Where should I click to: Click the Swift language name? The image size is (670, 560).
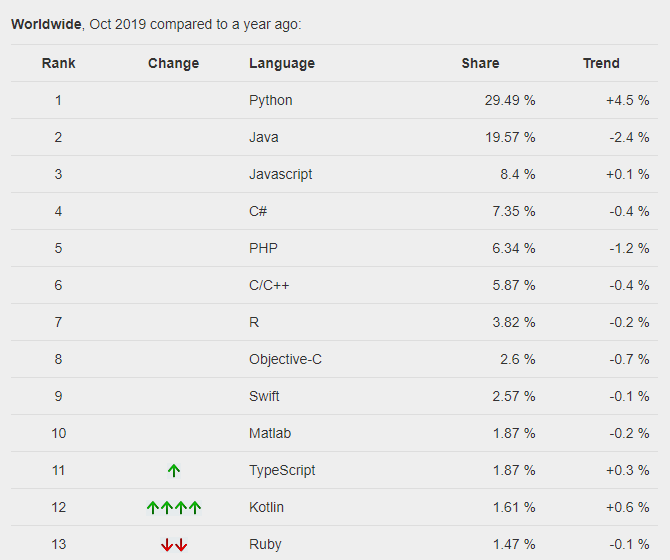click(x=264, y=396)
